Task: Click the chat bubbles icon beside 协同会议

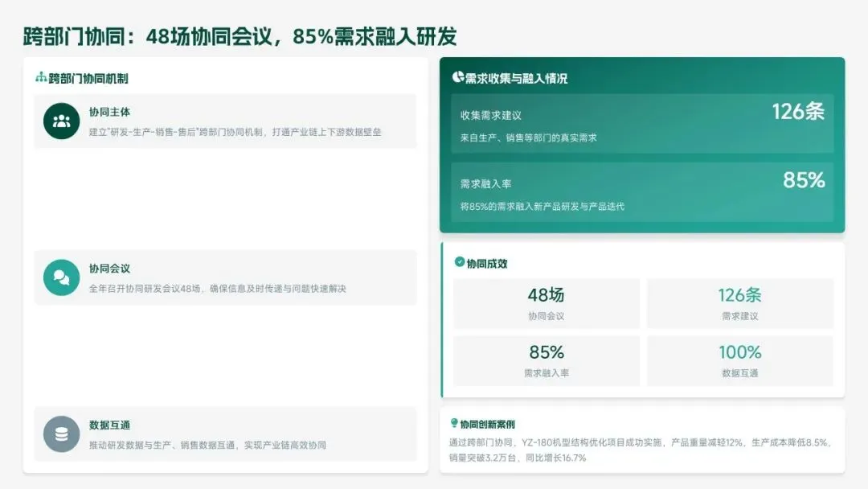Action: coord(61,277)
